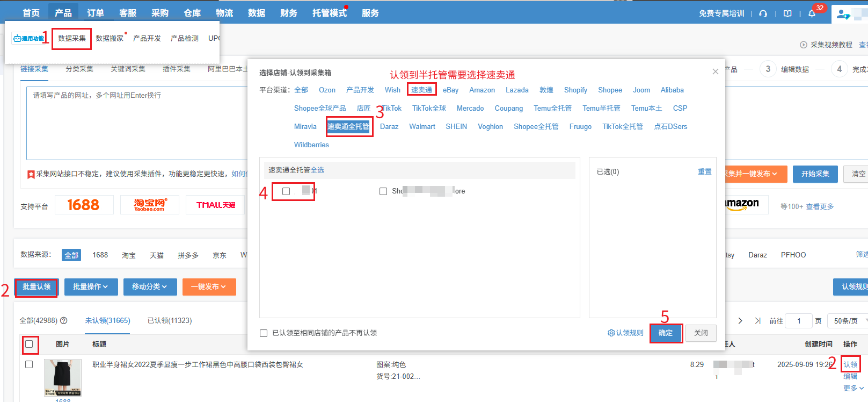Image resolution: width=868 pixels, height=402 pixels.
Task: Select the Amazon platform logo
Action: click(x=742, y=204)
